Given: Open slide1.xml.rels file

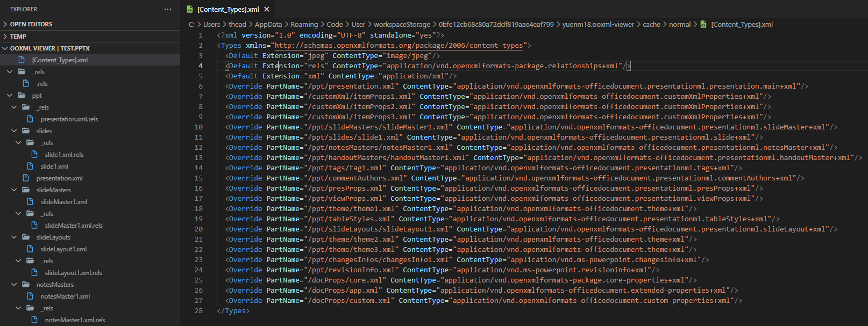Looking at the screenshot, I should [x=64, y=155].
